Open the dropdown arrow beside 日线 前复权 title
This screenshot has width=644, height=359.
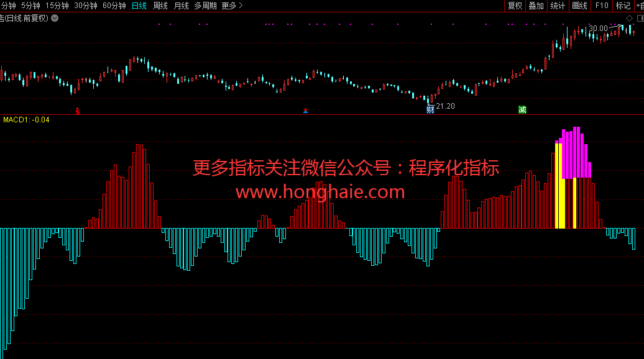click(x=55, y=18)
